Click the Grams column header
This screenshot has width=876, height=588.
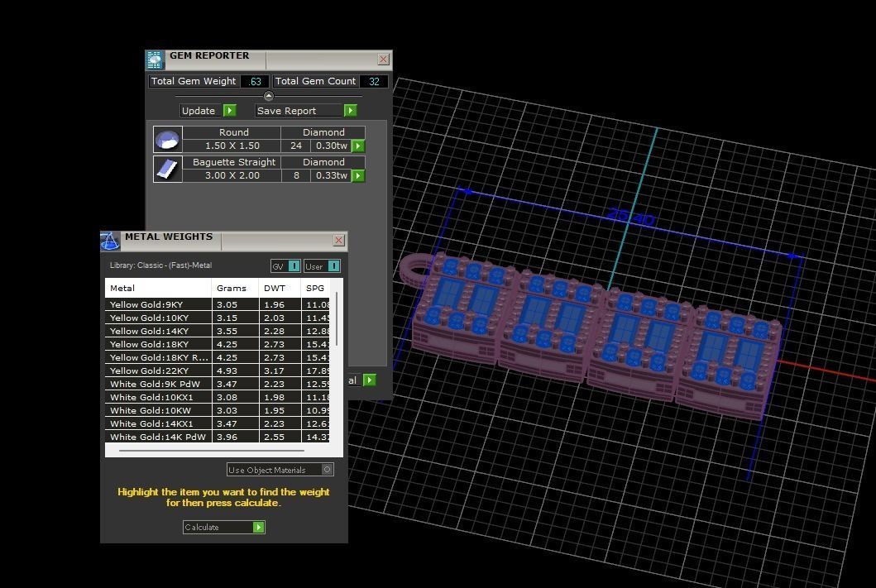(235, 288)
